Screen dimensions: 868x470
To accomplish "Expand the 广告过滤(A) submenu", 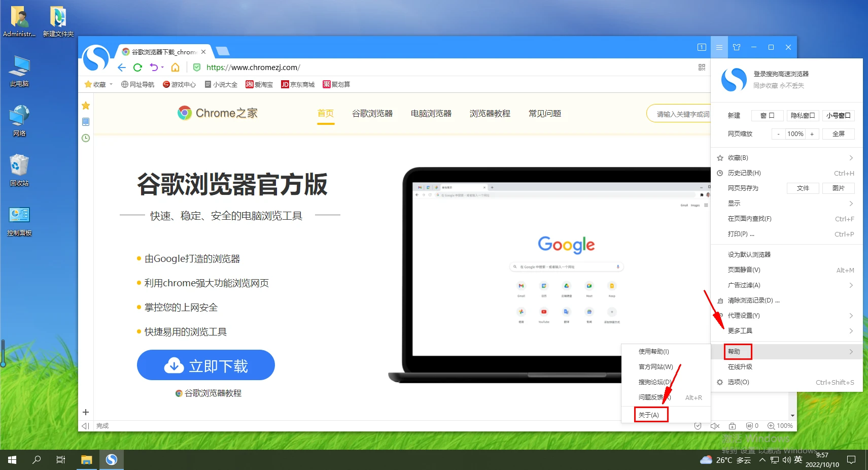I will pos(787,285).
